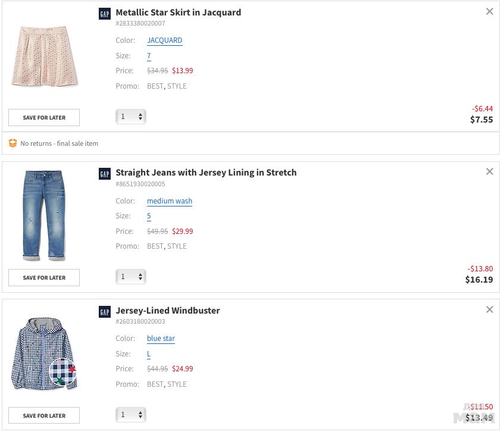Open quantity dropdown for Jersey-Lined Windbuster

pos(131,415)
